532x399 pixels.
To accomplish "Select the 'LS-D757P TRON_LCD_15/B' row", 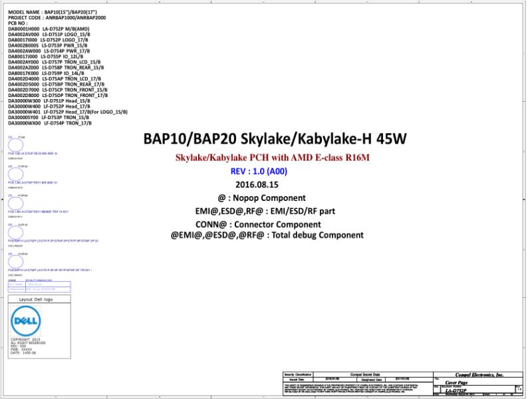I will 55,62.
